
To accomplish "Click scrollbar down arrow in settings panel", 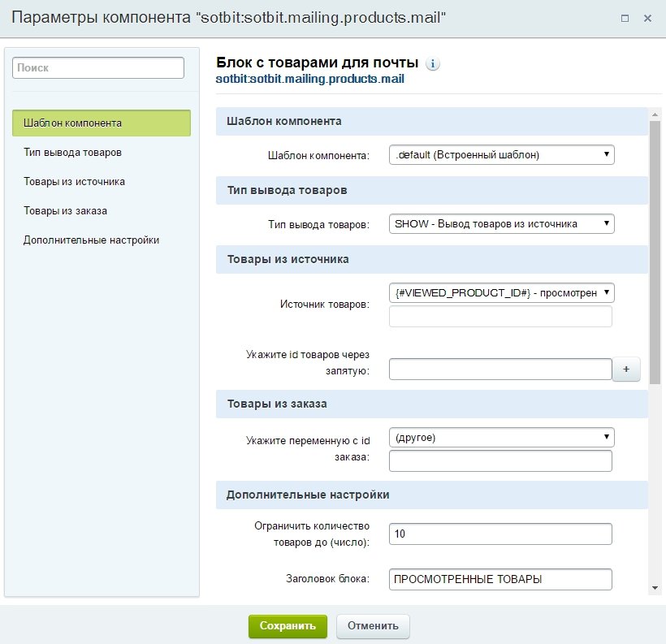I will click(655, 588).
